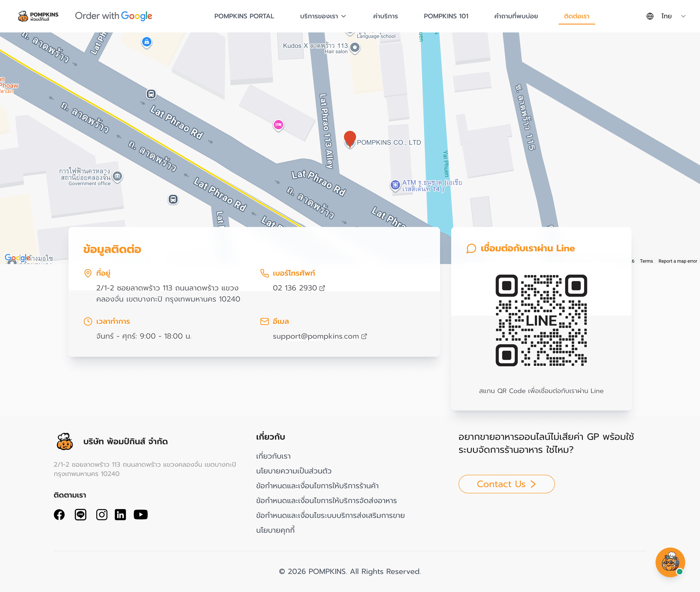Open นโยบายความเป็นส่วนตัว privacy policy link

point(294,471)
